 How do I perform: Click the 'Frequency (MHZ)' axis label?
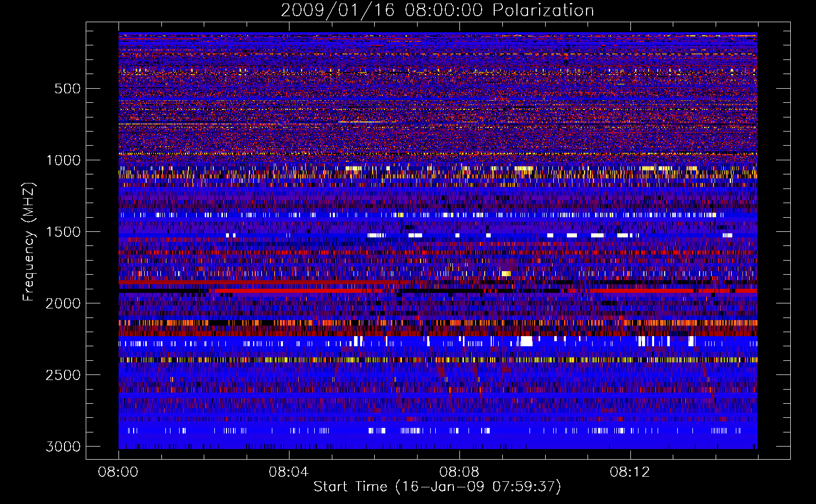click(29, 242)
